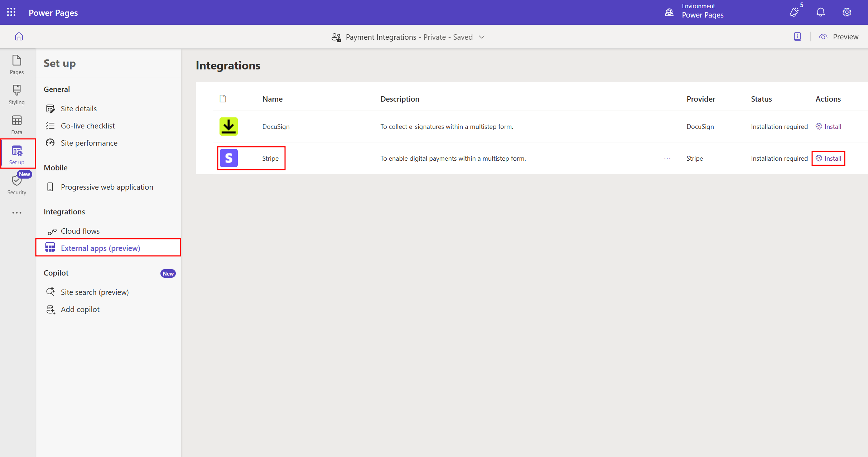This screenshot has width=868, height=457.
Task: Install the Stripe integration
Action: (x=829, y=158)
